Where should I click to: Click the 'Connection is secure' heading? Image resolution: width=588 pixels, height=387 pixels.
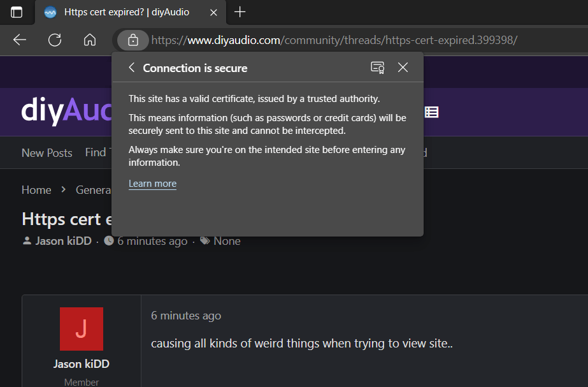(195, 68)
